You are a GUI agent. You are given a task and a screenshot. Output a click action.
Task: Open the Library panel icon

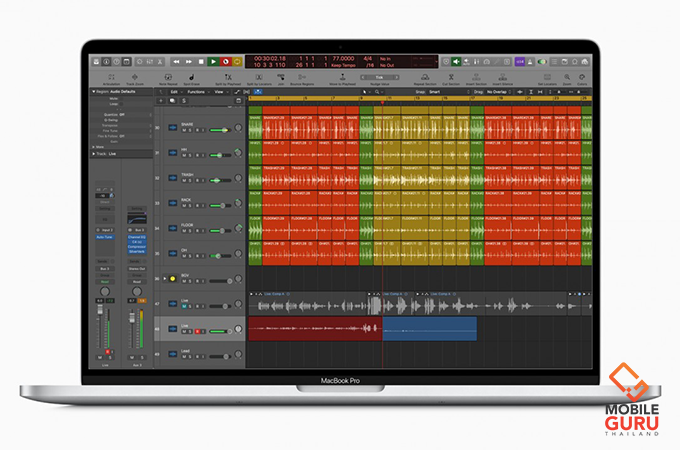[x=96, y=62]
